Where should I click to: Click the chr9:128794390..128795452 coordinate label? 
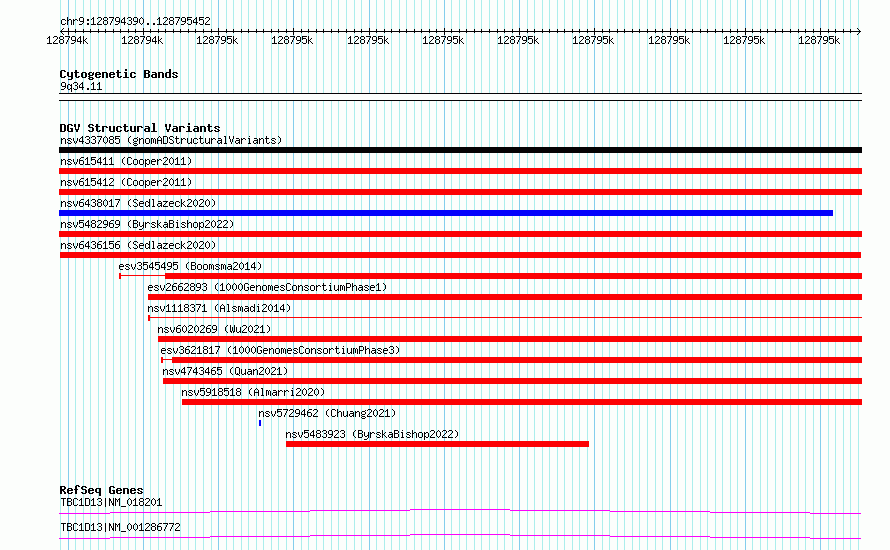pos(135,21)
